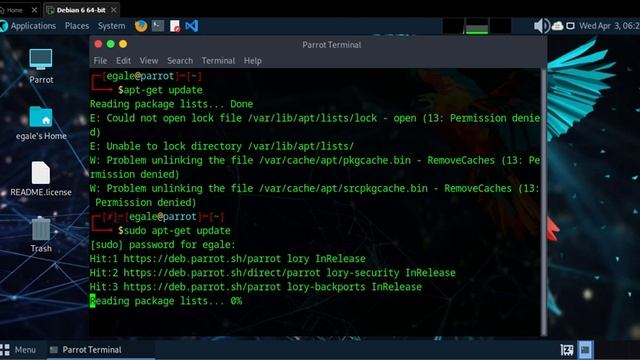Click the terminal vertical scrollbar
This screenshot has width=640, height=360.
(x=544, y=202)
